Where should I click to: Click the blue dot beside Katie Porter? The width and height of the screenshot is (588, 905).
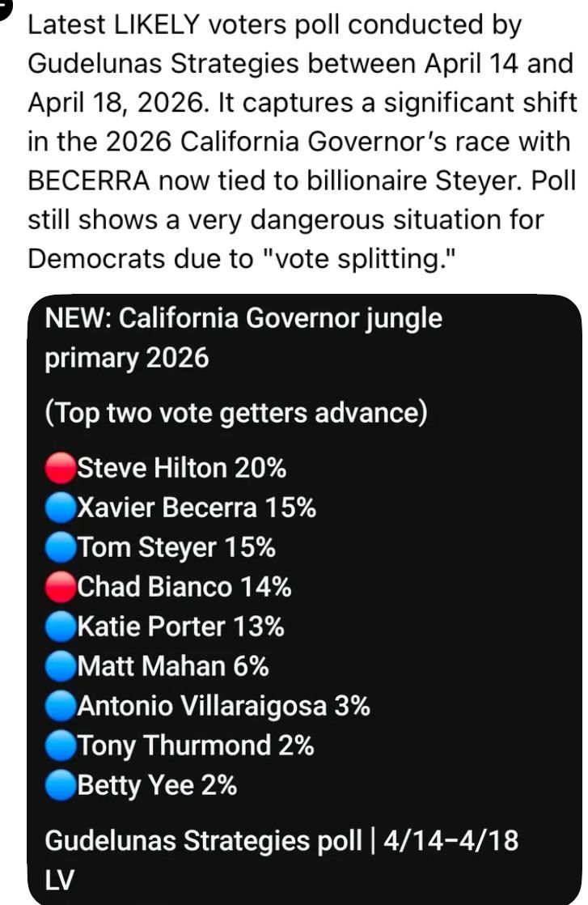click(x=61, y=627)
